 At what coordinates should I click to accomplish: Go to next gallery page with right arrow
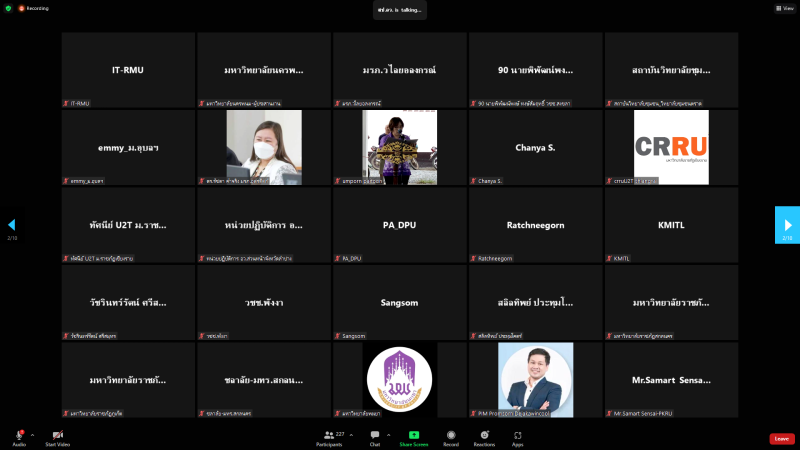pyautogui.click(x=788, y=225)
